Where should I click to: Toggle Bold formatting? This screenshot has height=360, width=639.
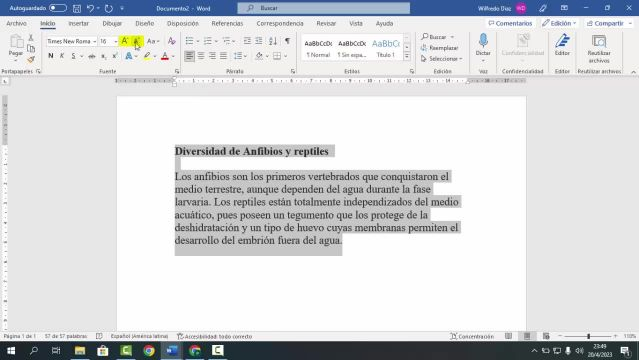pos(51,56)
